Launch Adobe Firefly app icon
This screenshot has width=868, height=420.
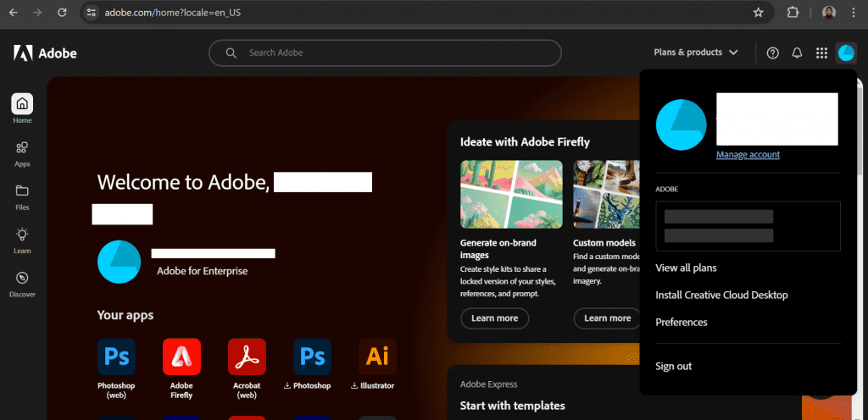(181, 357)
